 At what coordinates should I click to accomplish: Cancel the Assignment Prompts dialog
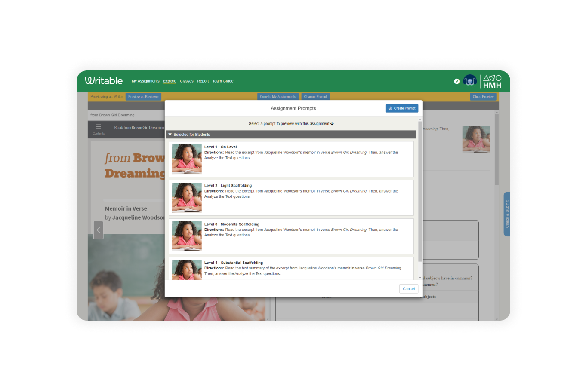pos(408,288)
